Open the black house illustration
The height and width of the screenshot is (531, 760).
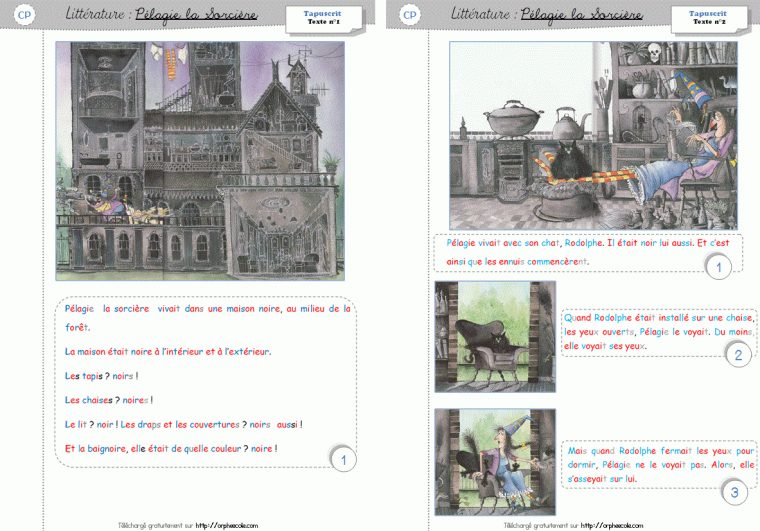coord(200,161)
